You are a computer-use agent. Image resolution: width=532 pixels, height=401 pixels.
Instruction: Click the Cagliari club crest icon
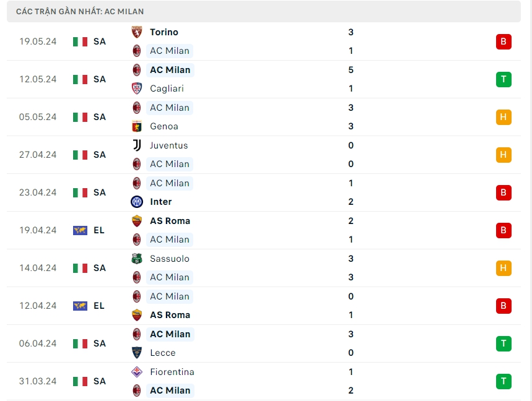pos(137,88)
